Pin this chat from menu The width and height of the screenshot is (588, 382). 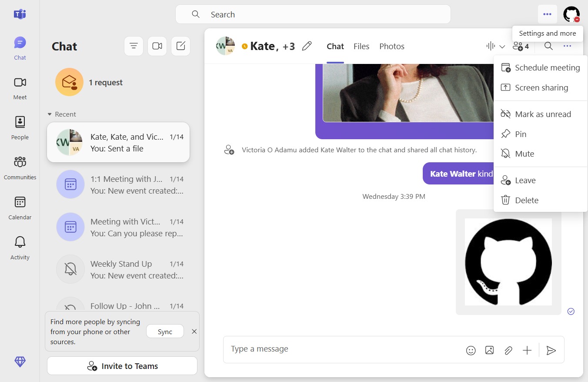pyautogui.click(x=541, y=134)
